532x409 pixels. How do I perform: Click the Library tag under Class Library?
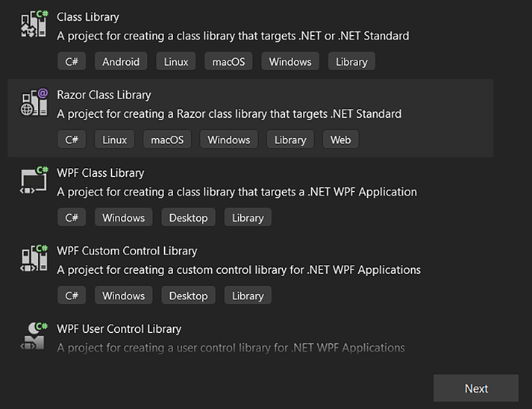pos(351,61)
